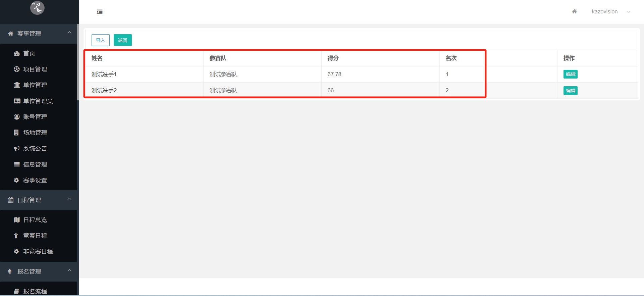Image resolution: width=644 pixels, height=296 pixels.
Task: Click the round logo avatar in sidebar
Action: coord(37,8)
